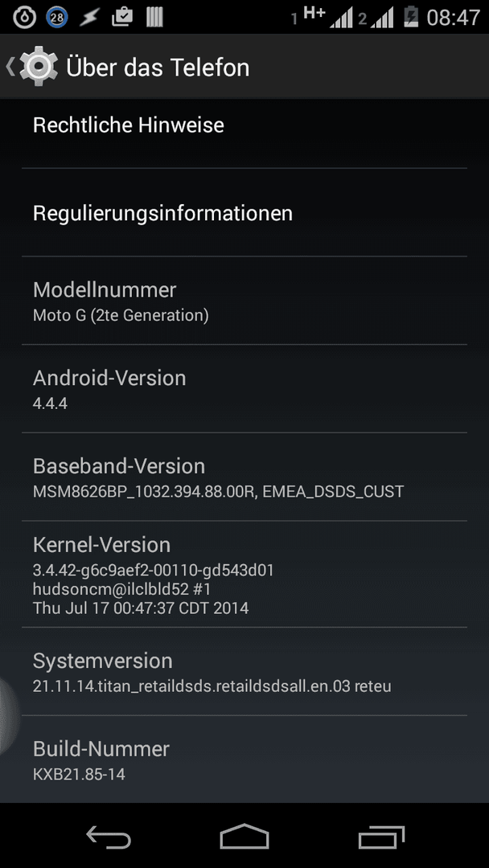This screenshot has width=489, height=868.
Task: Tap the Android home navigation button
Action: (244, 837)
